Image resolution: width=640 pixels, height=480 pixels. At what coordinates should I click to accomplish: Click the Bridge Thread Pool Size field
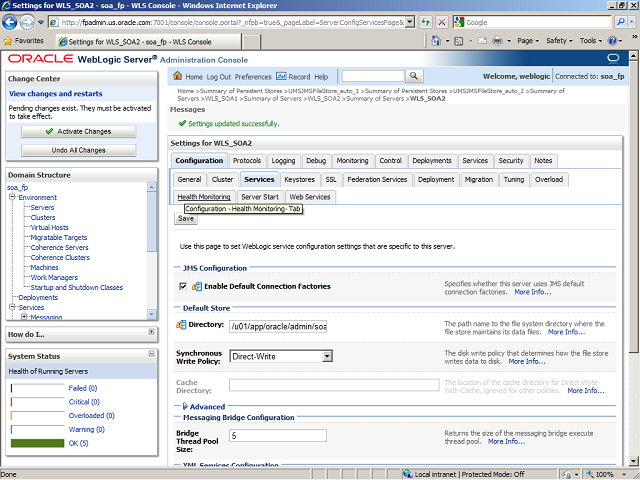[278, 436]
